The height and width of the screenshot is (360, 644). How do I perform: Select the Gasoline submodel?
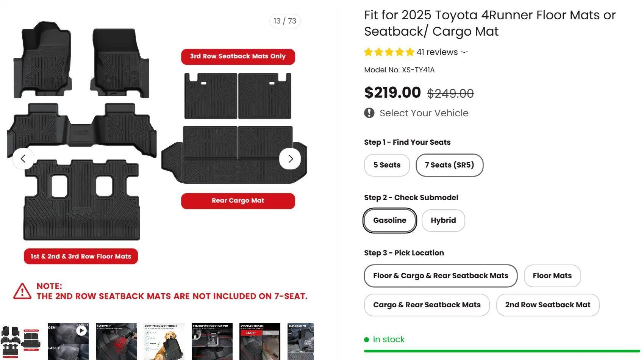389,220
